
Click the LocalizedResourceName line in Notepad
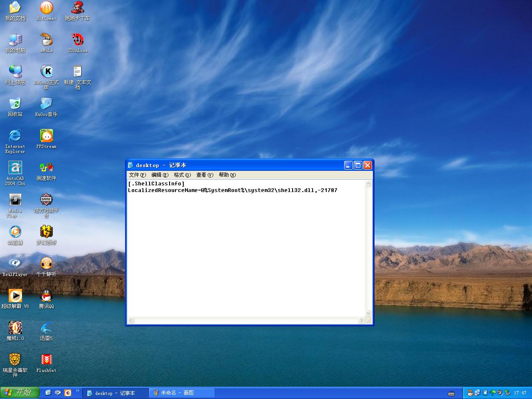point(233,190)
